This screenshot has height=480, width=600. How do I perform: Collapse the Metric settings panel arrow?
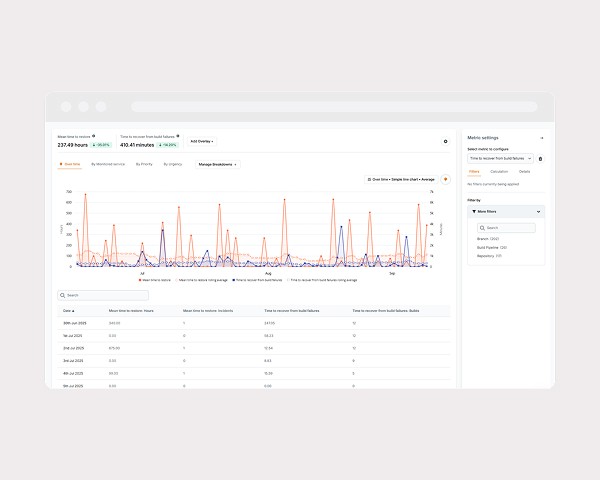pos(541,138)
